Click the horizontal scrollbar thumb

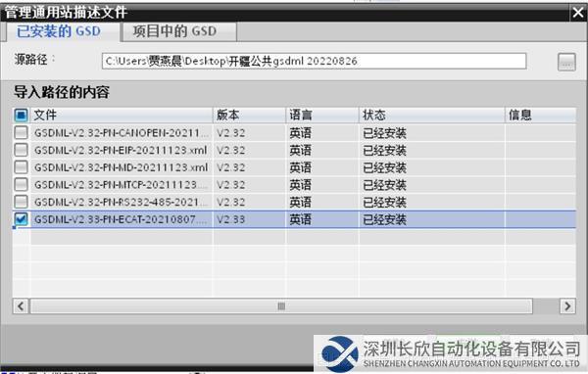[281, 306]
